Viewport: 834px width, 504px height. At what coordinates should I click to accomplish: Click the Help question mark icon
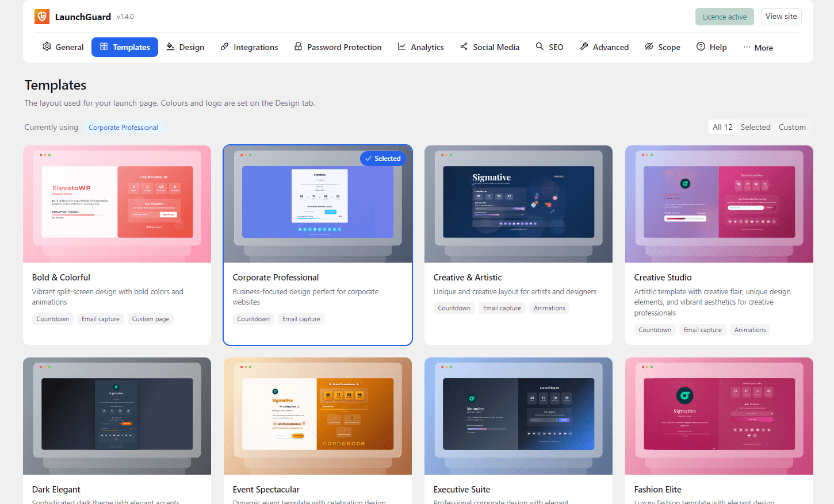tap(701, 47)
